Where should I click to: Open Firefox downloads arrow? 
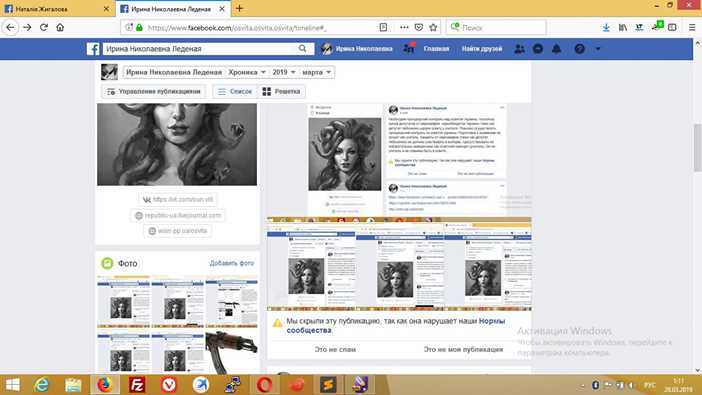click(x=606, y=27)
